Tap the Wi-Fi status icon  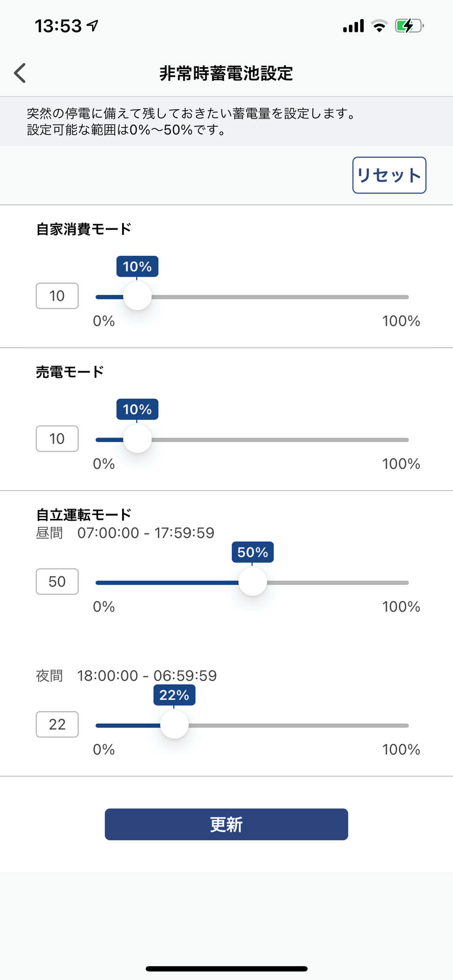click(379, 25)
